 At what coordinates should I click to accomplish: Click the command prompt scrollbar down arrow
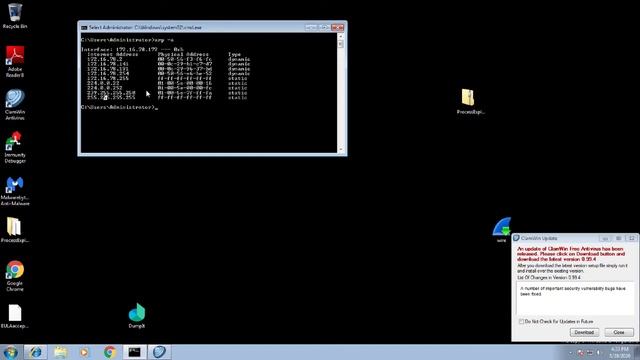click(341, 149)
